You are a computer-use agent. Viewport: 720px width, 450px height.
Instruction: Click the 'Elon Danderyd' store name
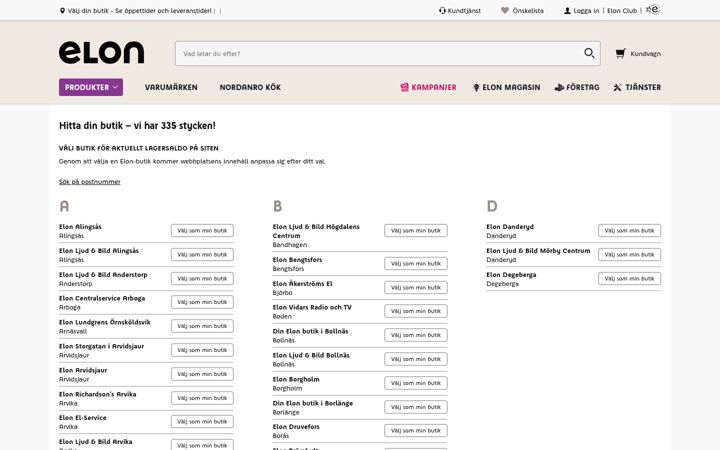[x=510, y=227]
